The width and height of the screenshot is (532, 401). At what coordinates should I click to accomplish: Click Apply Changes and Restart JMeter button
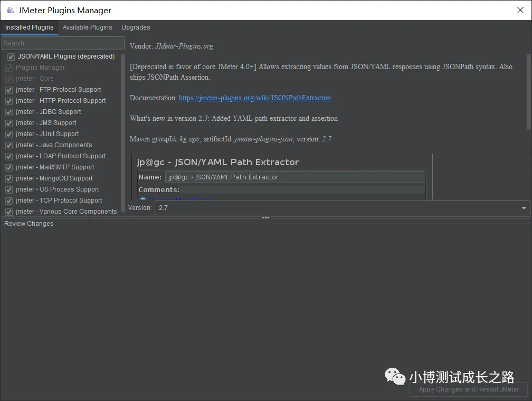(x=469, y=389)
